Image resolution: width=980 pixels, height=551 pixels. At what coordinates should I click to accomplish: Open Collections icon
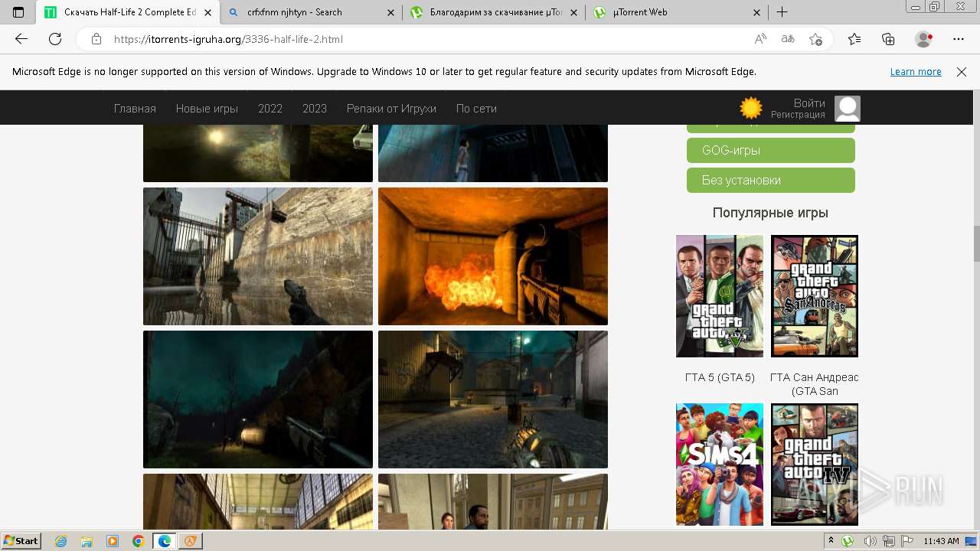[888, 39]
